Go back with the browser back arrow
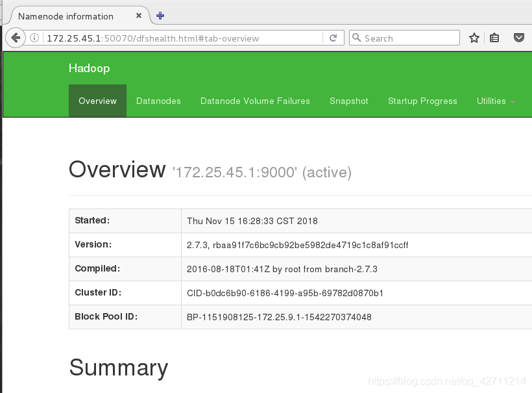Viewport: 532px width, 393px height. click(x=16, y=38)
